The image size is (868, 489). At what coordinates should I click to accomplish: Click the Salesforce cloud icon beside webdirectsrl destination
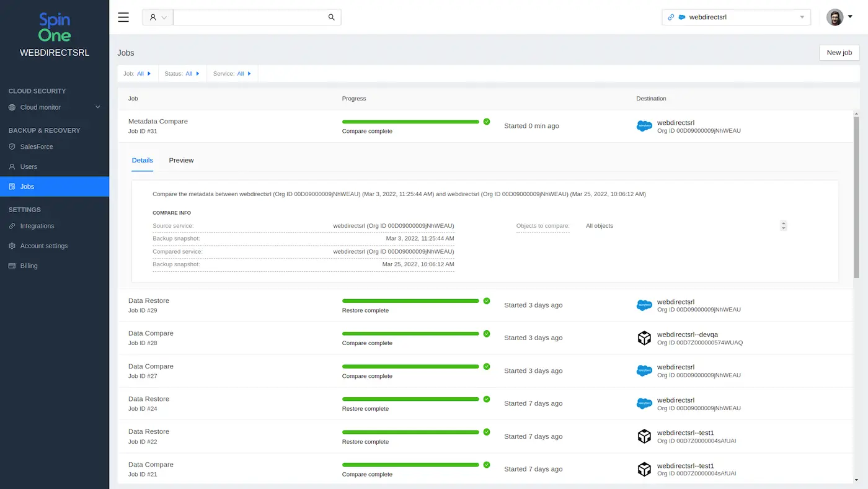pyautogui.click(x=644, y=127)
